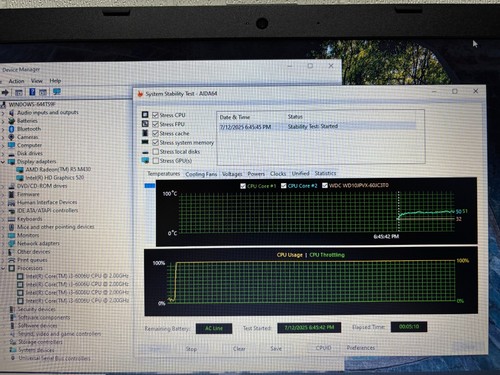The height and width of the screenshot is (375, 500).
Task: Click the Stop button in AIDA64
Action: [x=191, y=349]
